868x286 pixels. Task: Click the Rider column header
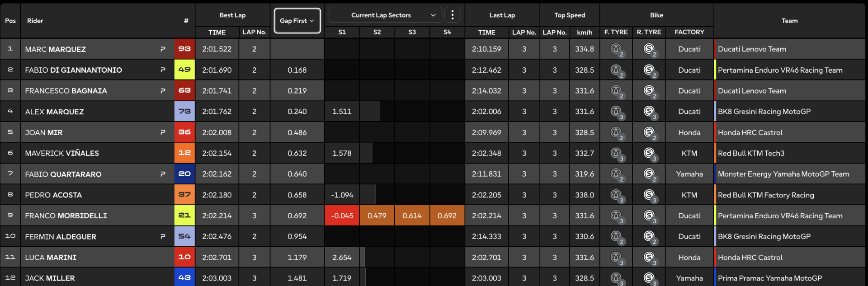click(35, 21)
